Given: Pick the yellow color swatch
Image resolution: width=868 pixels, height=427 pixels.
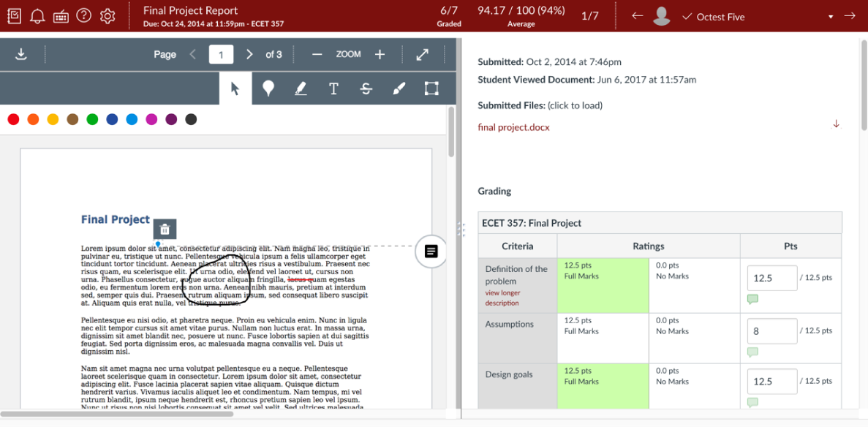Looking at the screenshot, I should click(53, 119).
